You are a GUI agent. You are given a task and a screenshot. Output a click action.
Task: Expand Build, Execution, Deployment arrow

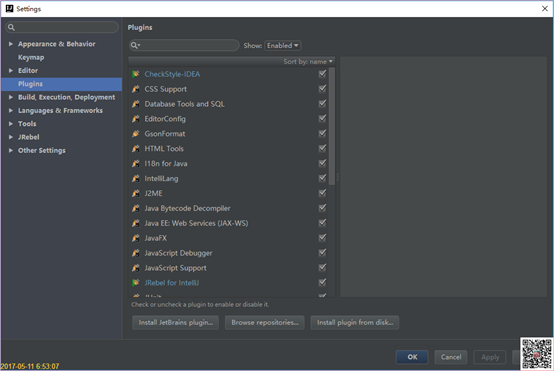click(11, 97)
